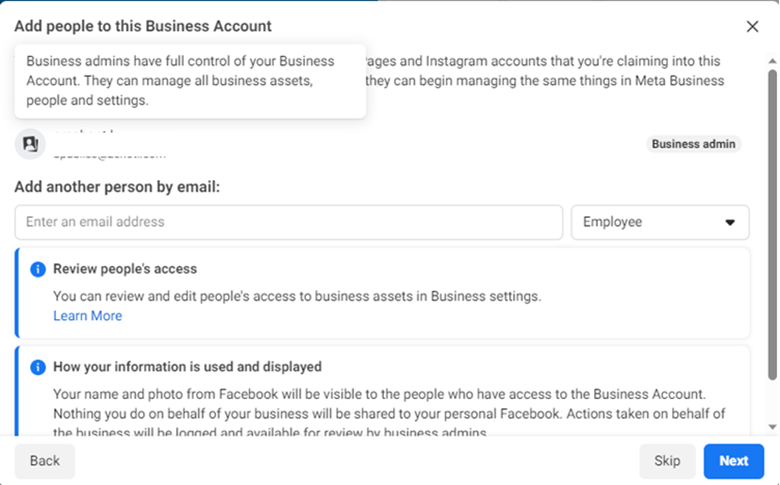
Task: Open the Employee role dropdown
Action: [660, 222]
